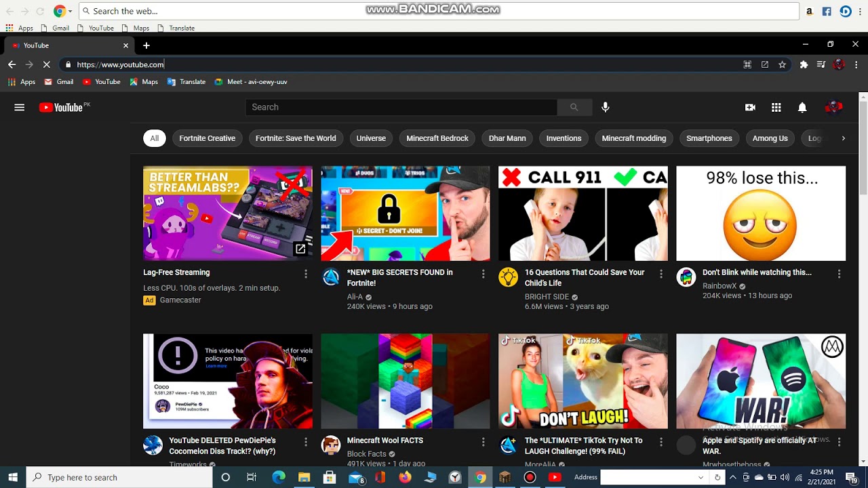
Task: Open Meet avi-oewy-uuv bookmark
Action: (x=251, y=82)
